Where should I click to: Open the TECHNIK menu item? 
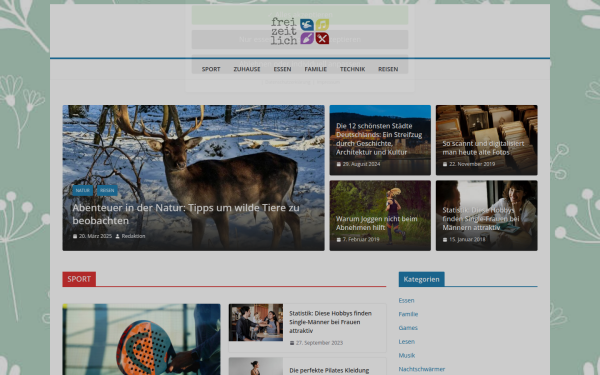352,69
